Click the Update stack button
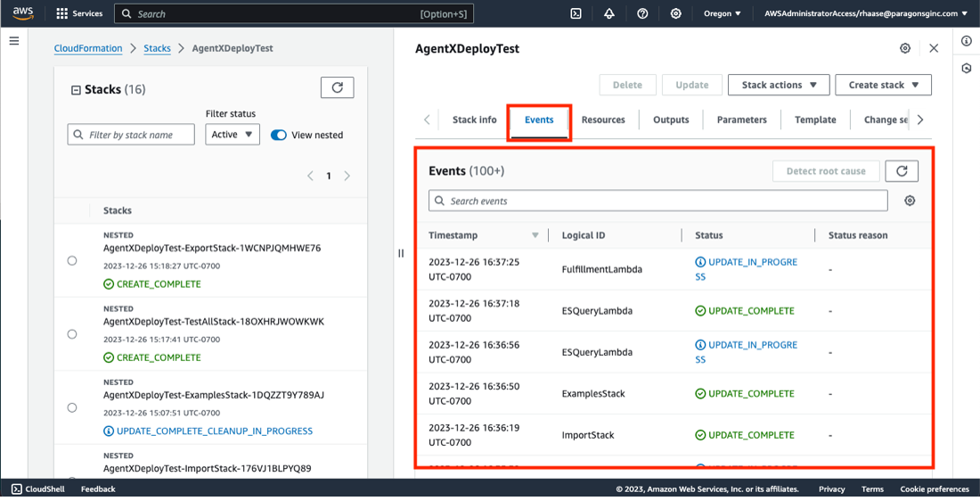The height and width of the screenshot is (501, 980). [692, 85]
